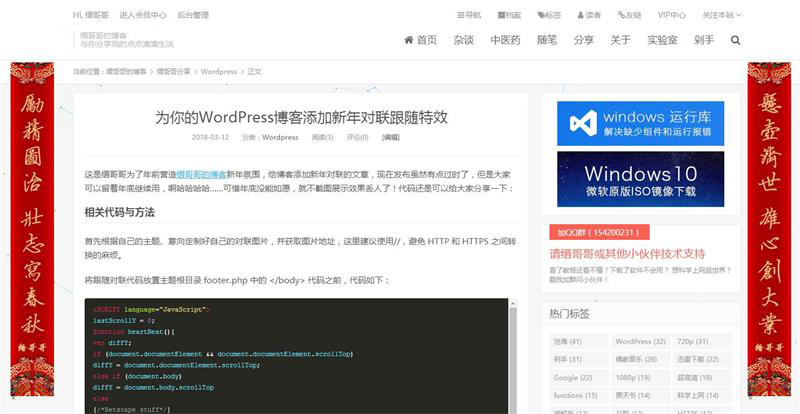Click 友链 friend links in top bar
This screenshot has width=800, height=414.
coord(630,15)
